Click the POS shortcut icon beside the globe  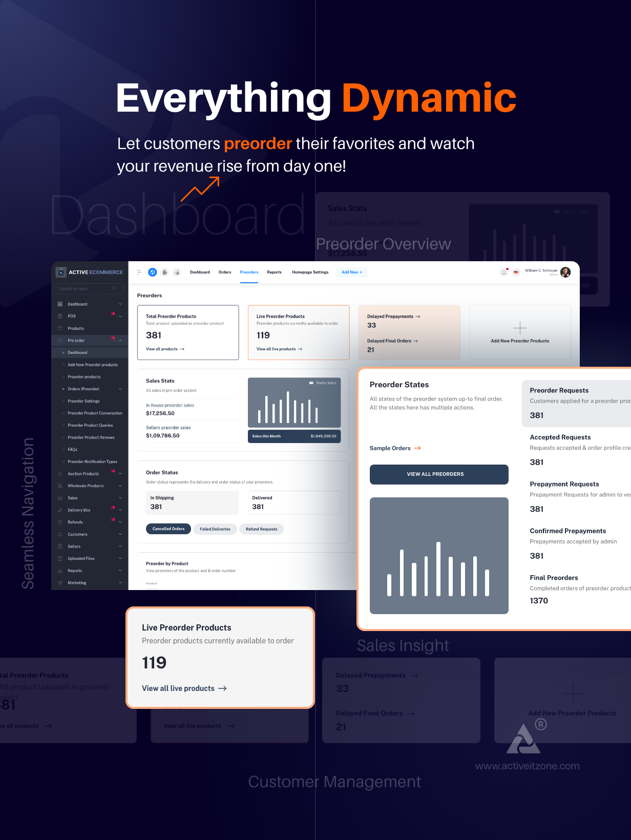point(164,272)
